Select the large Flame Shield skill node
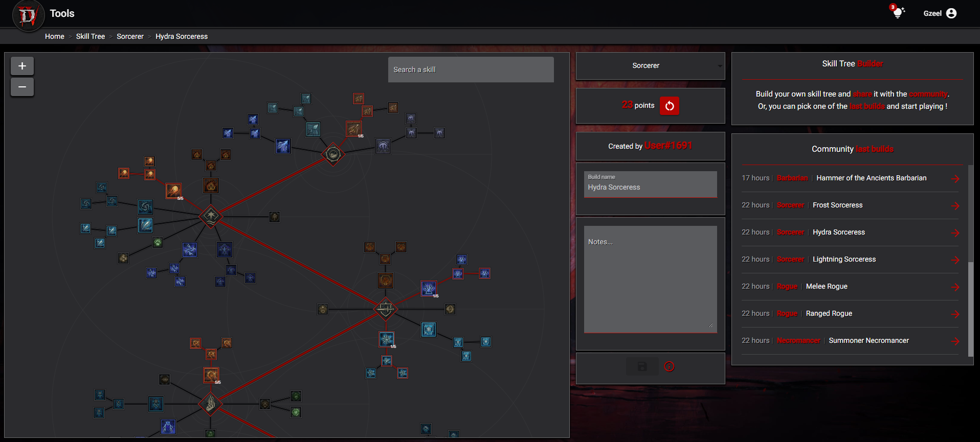Image resolution: width=980 pixels, height=442 pixels. 386,280
